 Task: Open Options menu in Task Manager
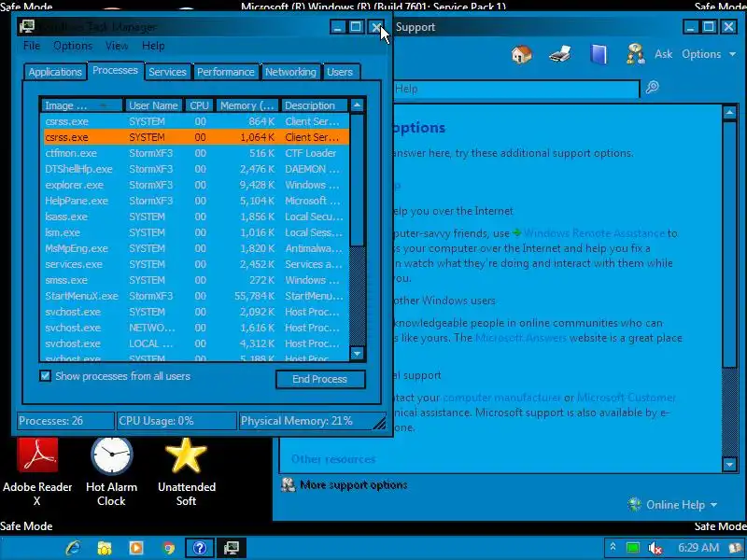[73, 46]
